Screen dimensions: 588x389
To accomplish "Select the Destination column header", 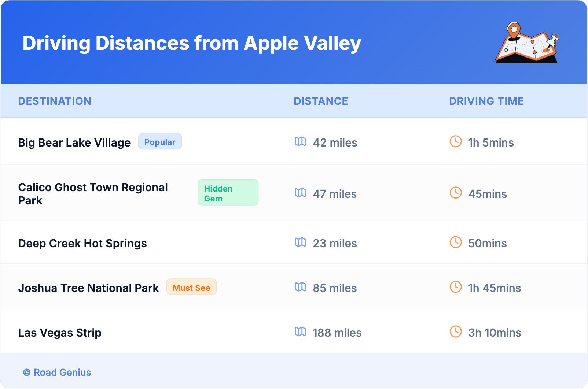I will point(55,101).
